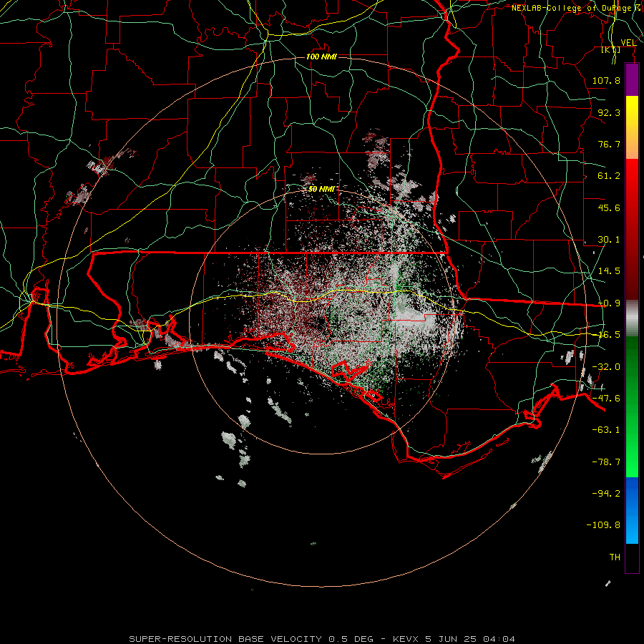644x644 pixels.
Task: Click the 107.8 velocity scale value
Action: (606, 80)
